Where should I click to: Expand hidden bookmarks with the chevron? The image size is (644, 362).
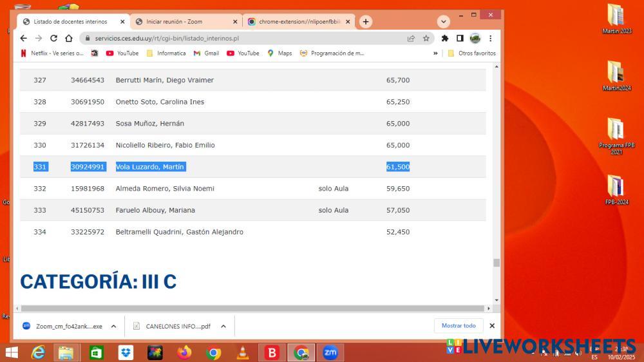pos(435,53)
